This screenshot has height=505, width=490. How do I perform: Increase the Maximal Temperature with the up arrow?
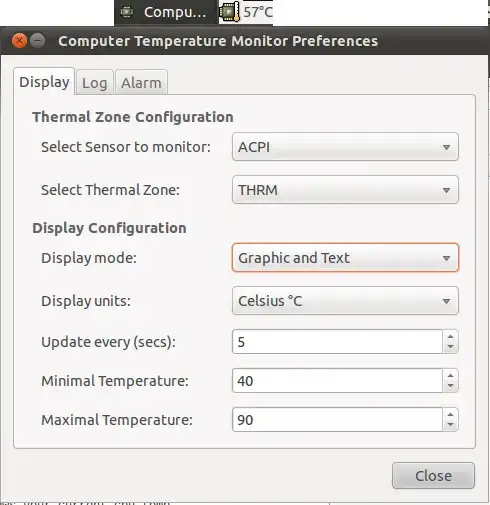point(451,414)
